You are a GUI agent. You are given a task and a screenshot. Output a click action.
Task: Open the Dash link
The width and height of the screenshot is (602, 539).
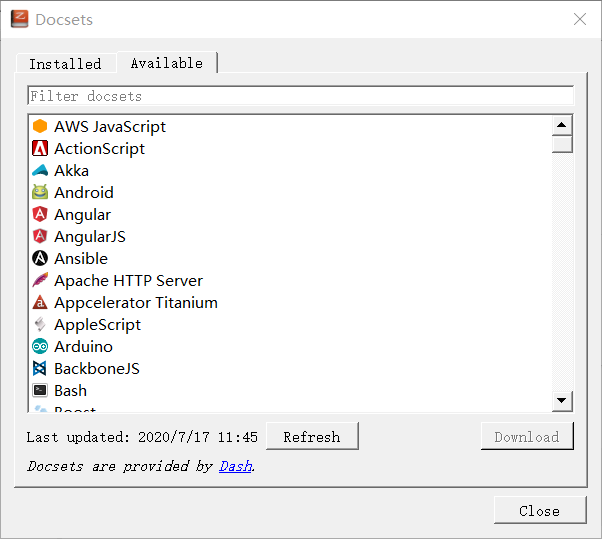coord(235,466)
